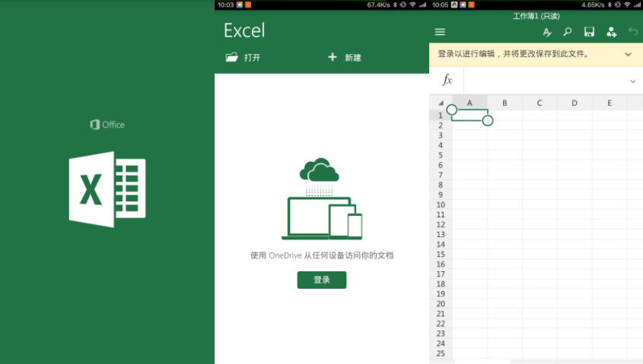Screen dimensions: 643x364
Task: Tap the 10:03 clock in status bar
Action: point(225,5)
